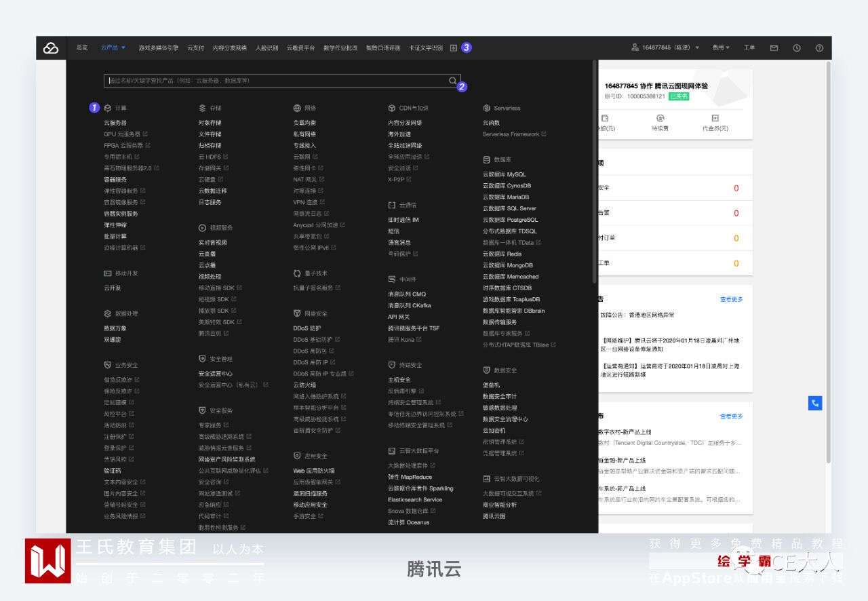Go to 总览 overview tab
Viewport: 868px width, 601px height.
(82, 47)
